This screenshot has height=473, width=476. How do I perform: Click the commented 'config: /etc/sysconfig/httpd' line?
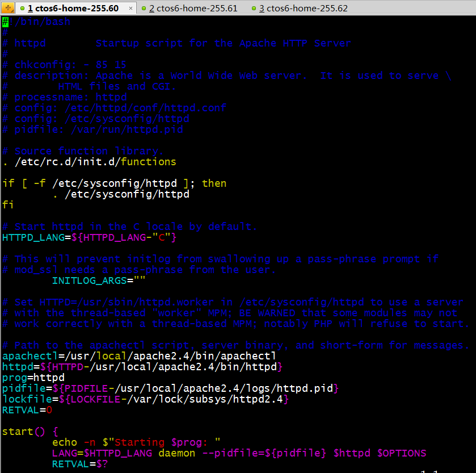pos(96,119)
